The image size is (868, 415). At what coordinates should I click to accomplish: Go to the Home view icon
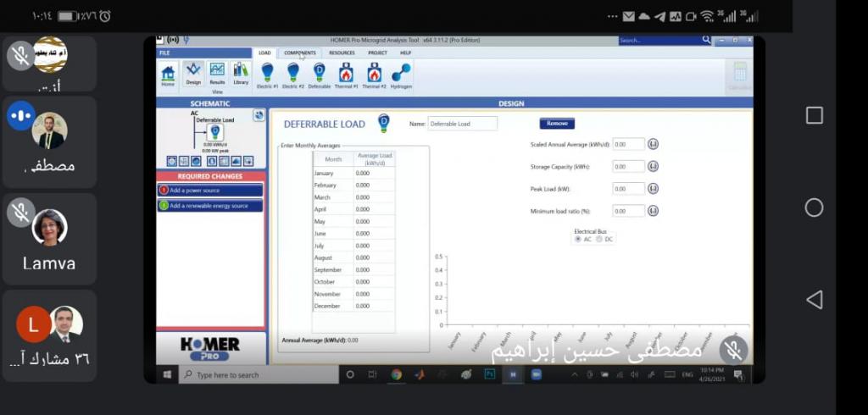[168, 74]
